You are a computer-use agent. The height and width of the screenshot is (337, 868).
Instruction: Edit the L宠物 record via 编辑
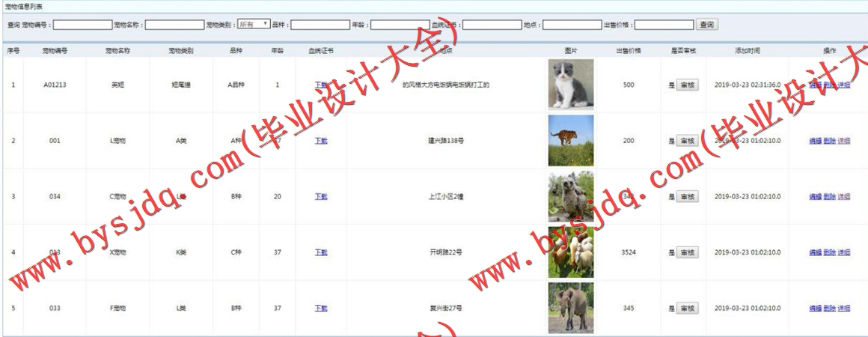click(x=816, y=141)
